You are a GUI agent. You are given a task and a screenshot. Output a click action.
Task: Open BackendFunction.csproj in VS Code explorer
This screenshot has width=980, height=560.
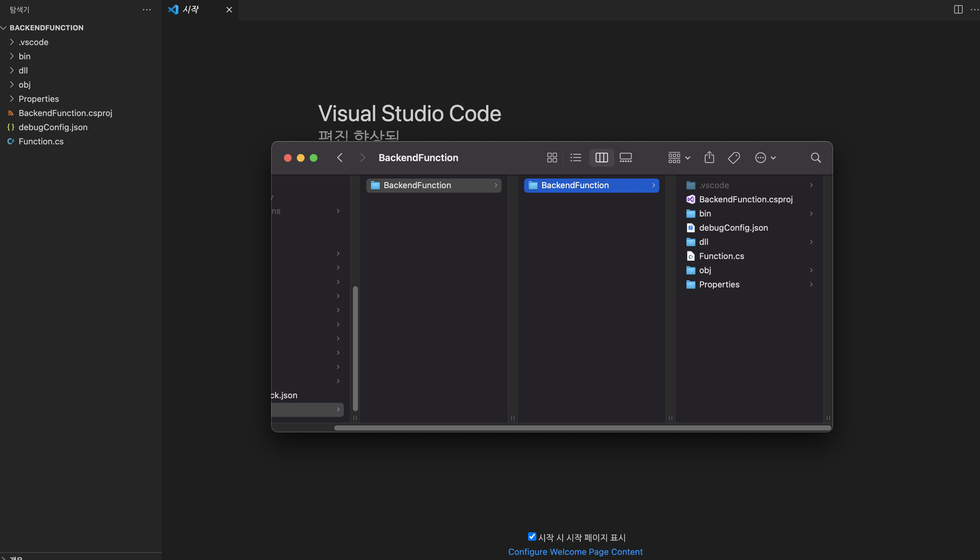click(x=81, y=113)
